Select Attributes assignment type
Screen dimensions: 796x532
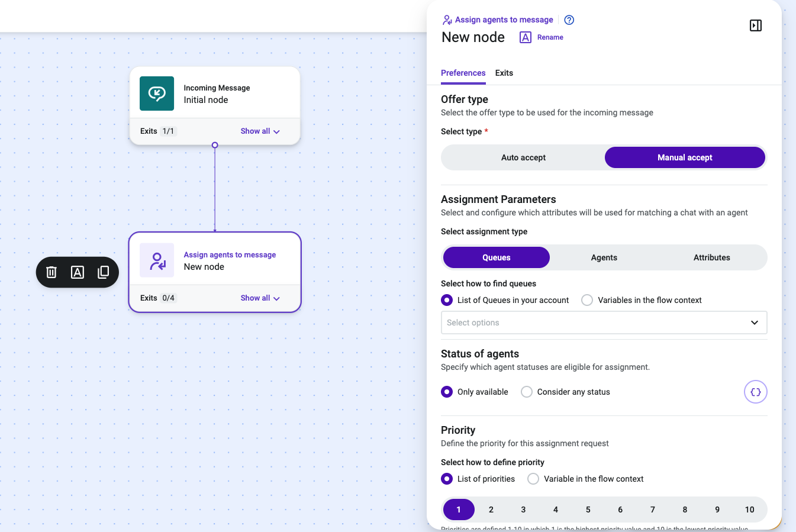pyautogui.click(x=712, y=257)
